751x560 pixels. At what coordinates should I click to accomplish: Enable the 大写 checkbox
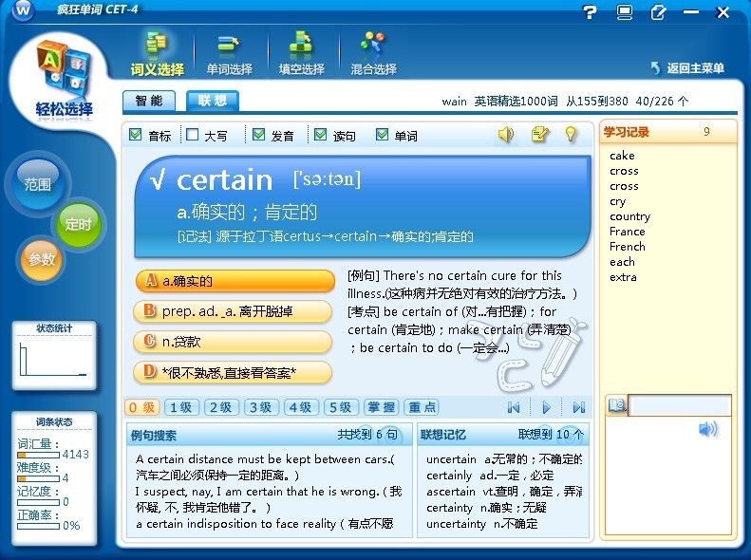[x=192, y=135]
